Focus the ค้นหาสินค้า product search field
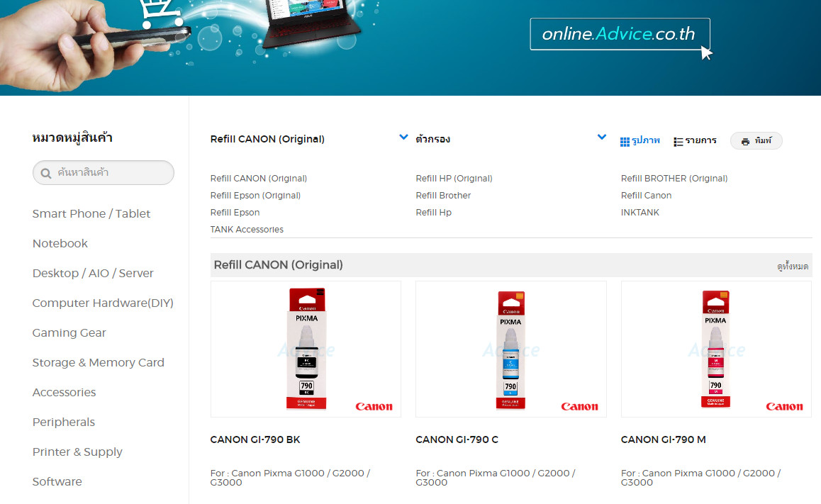This screenshot has width=821, height=504. 103,172
